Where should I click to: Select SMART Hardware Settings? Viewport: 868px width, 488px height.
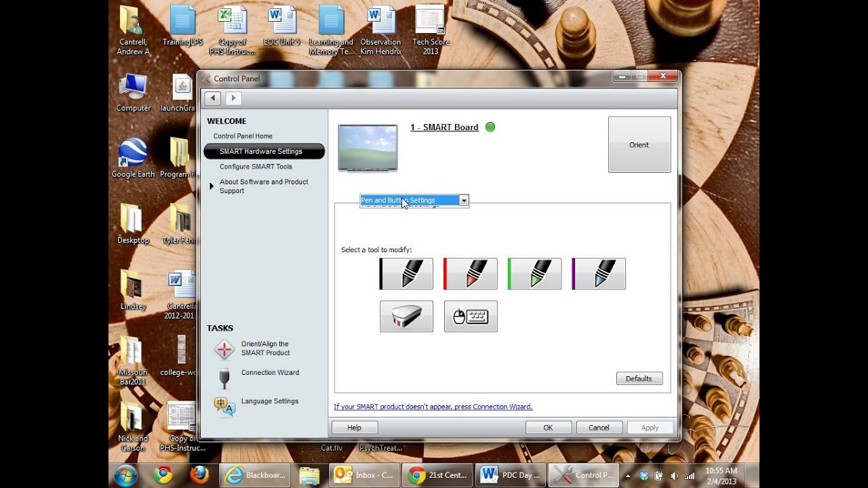click(264, 151)
